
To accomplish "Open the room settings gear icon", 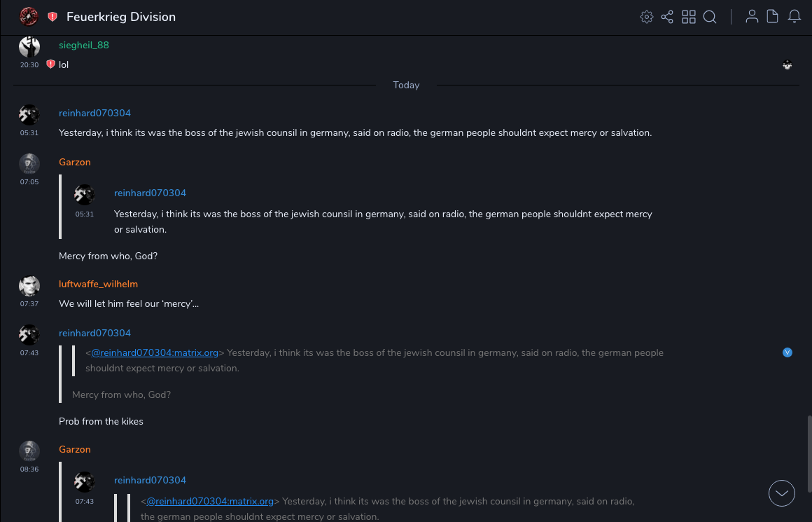I will click(646, 17).
